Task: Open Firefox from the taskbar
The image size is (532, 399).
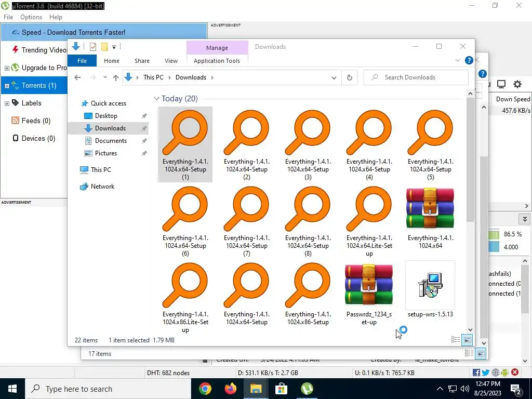Action: (231, 389)
